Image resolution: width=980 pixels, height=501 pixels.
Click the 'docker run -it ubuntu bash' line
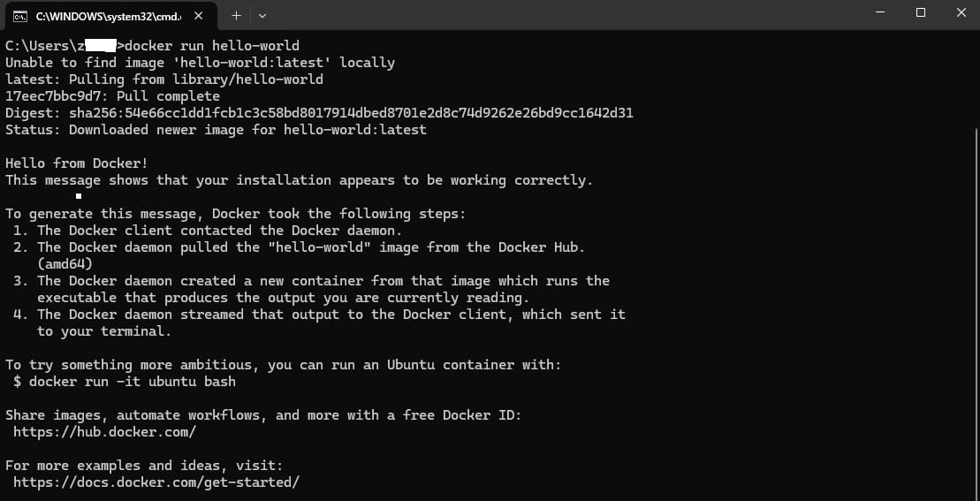coord(133,382)
